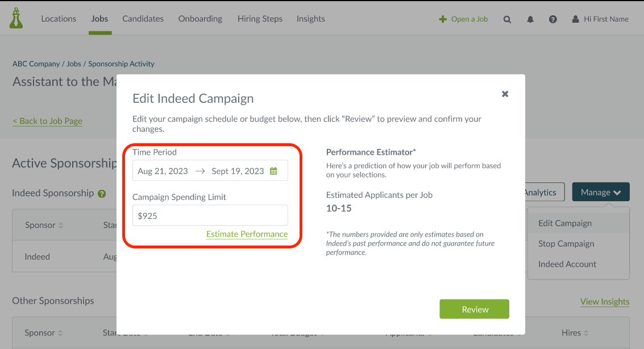Open the Onboarding section

200,18
